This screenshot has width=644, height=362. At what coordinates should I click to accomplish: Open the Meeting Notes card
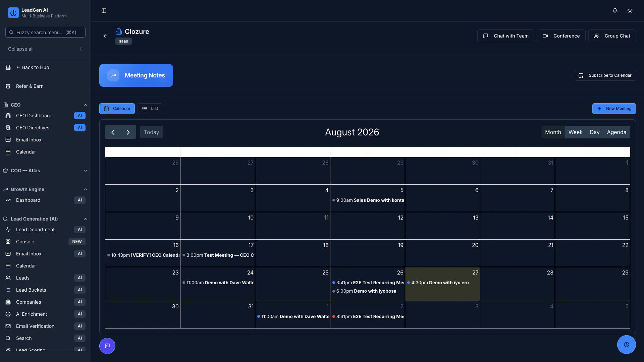(136, 75)
